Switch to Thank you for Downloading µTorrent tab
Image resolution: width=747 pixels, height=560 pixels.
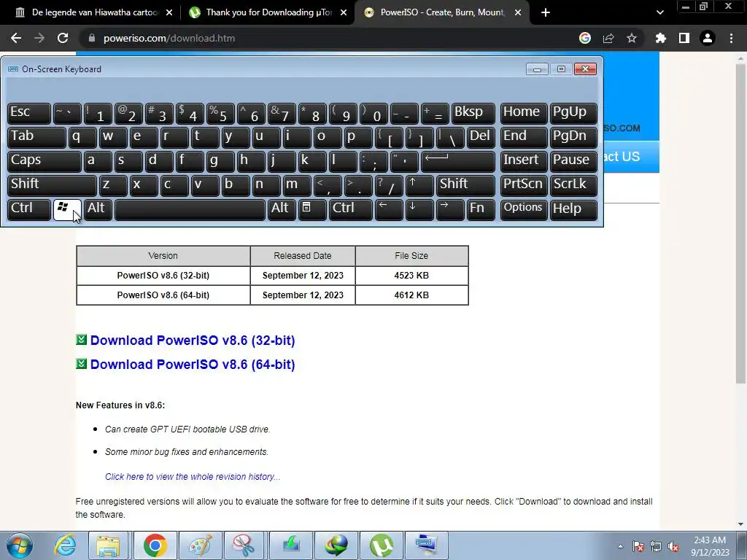[269, 12]
